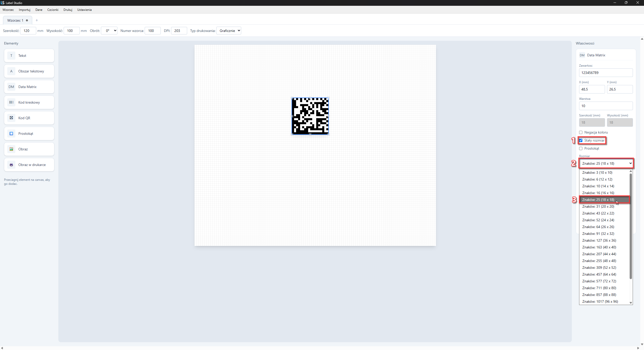Click the barcode icon for Kod kreskowy
The width and height of the screenshot is (644, 350).
tap(11, 102)
